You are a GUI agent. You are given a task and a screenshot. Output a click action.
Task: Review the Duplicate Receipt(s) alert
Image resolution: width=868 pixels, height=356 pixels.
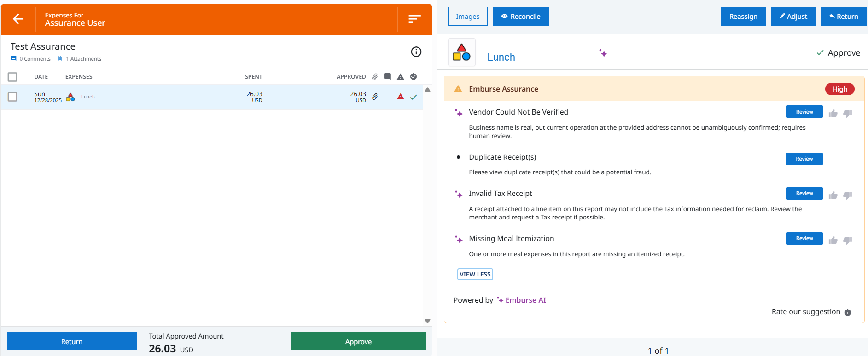[x=804, y=159]
